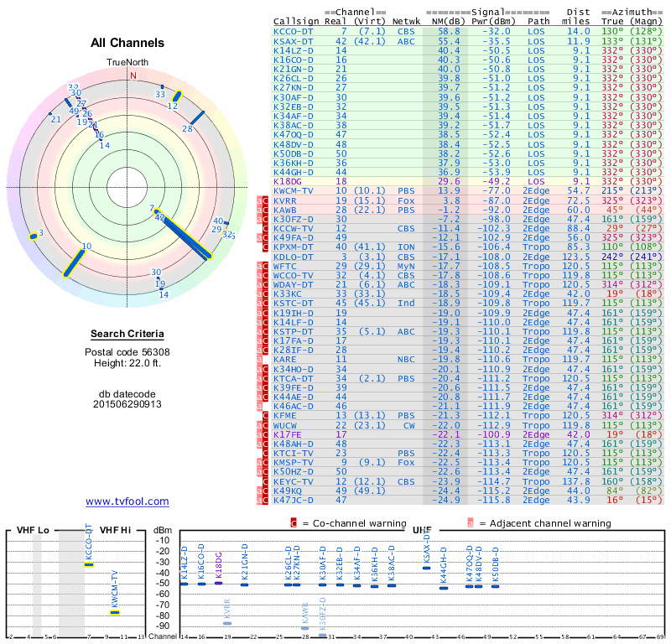The image size is (671, 644).
Task: Select channel 10 bar on the radar plot
Action: pos(74,264)
